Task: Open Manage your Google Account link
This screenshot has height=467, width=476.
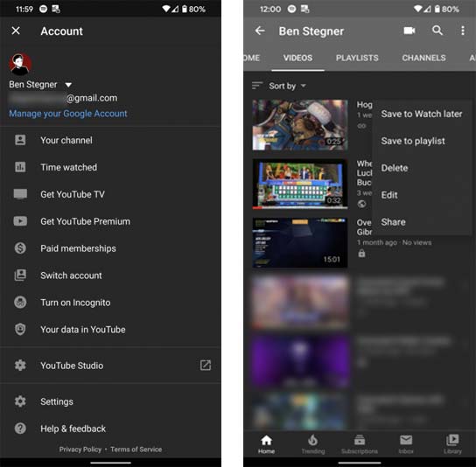Action: [x=68, y=114]
